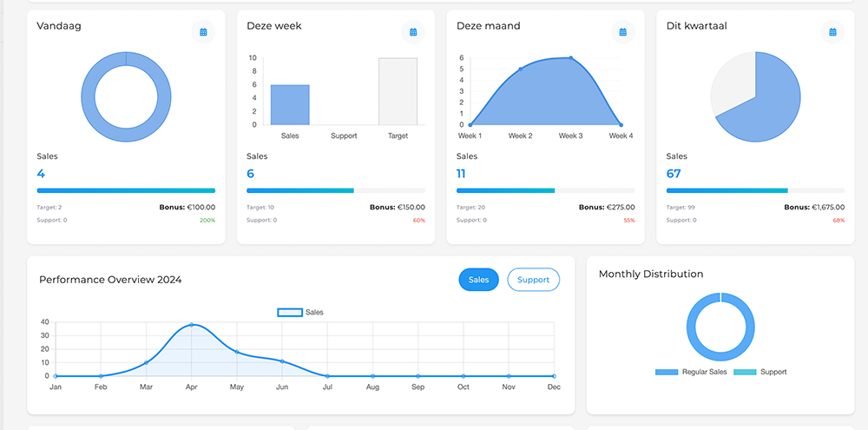This screenshot has width=868, height=430.
Task: Open date picker for Deze maand
Action: pos(623,32)
